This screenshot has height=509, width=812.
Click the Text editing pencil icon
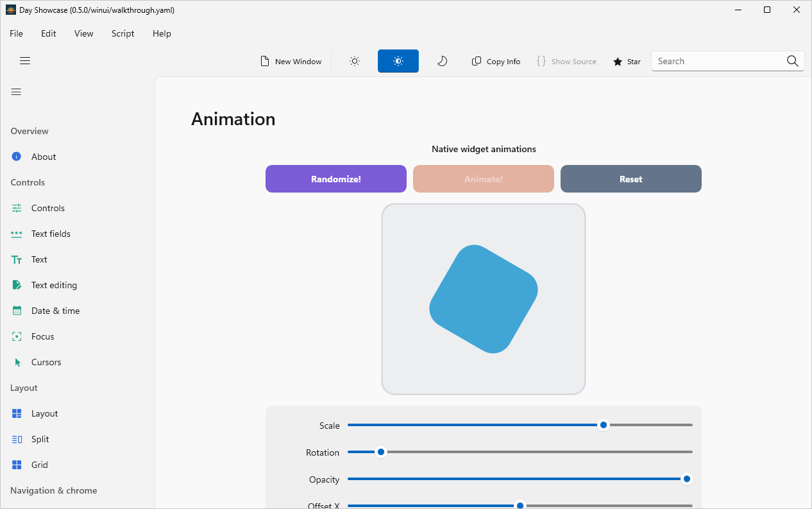17,285
